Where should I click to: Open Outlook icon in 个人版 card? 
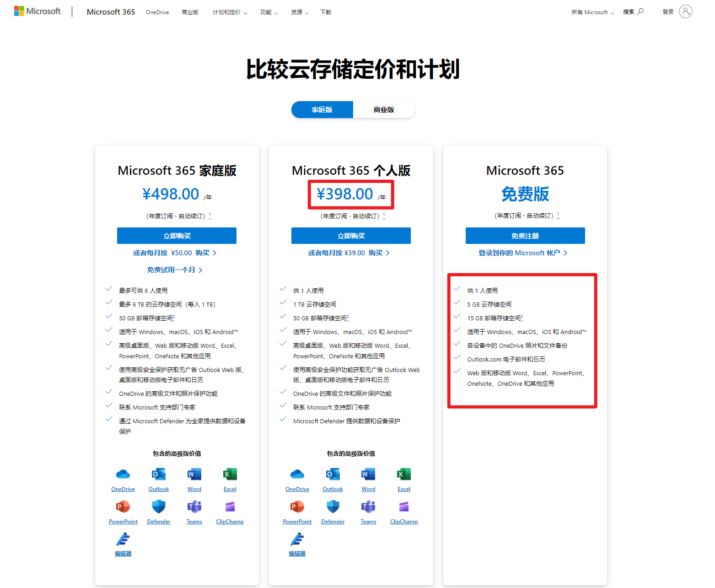[x=333, y=474]
